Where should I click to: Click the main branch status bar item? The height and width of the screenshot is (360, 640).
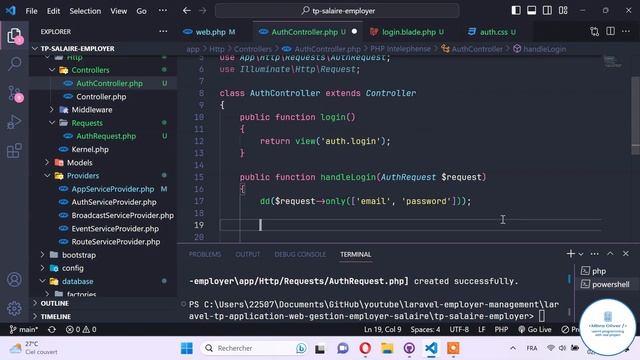tap(24, 329)
